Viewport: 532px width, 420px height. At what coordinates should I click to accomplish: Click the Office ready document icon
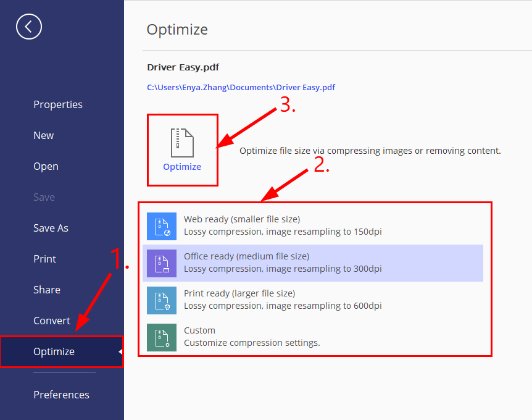tap(161, 263)
